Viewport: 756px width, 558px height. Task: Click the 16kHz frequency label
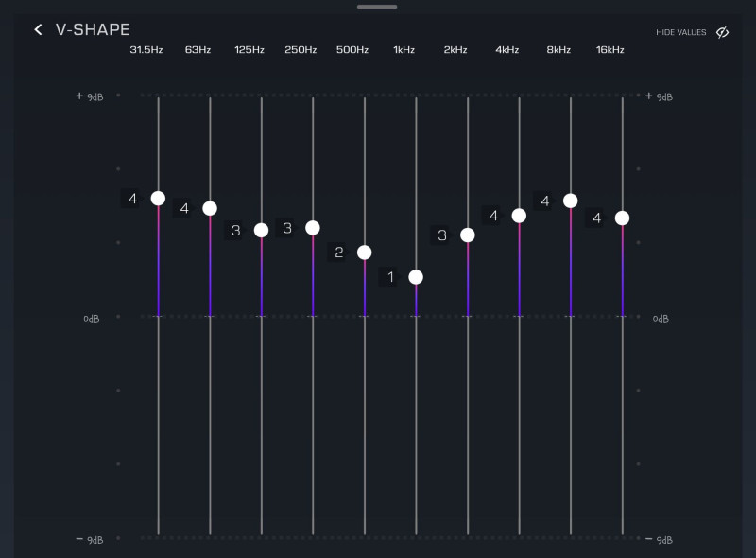[610, 50]
